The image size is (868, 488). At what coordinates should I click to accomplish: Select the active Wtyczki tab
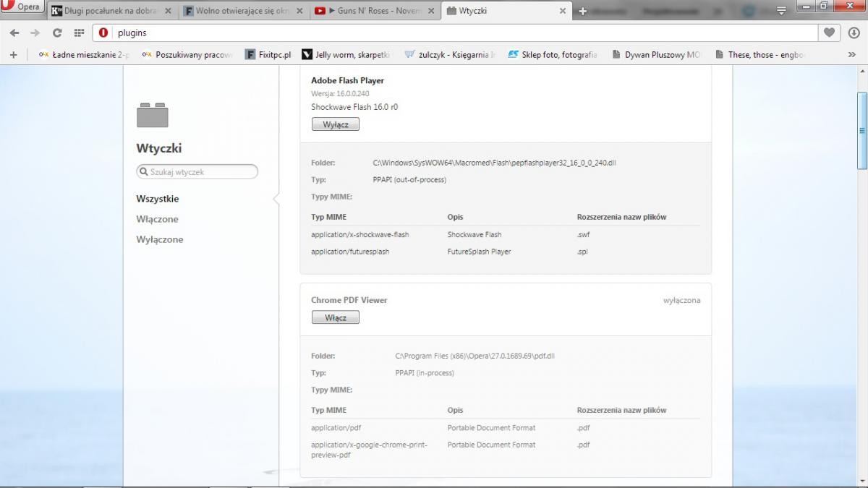(506, 11)
